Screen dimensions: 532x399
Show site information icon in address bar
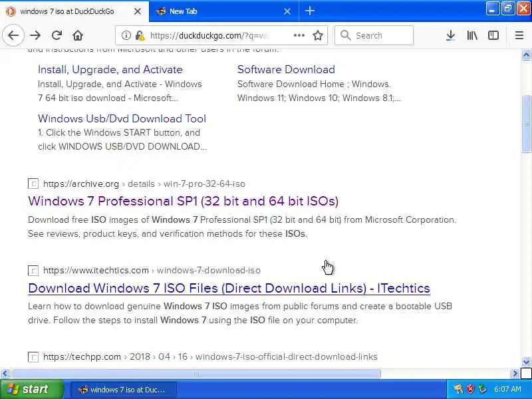click(126, 35)
